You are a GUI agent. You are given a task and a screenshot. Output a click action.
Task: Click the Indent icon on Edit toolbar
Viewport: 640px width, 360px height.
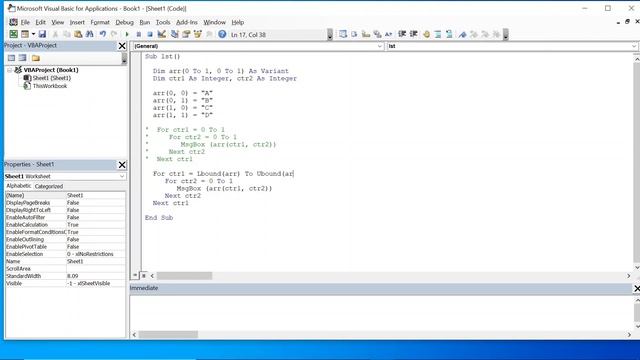402,34
